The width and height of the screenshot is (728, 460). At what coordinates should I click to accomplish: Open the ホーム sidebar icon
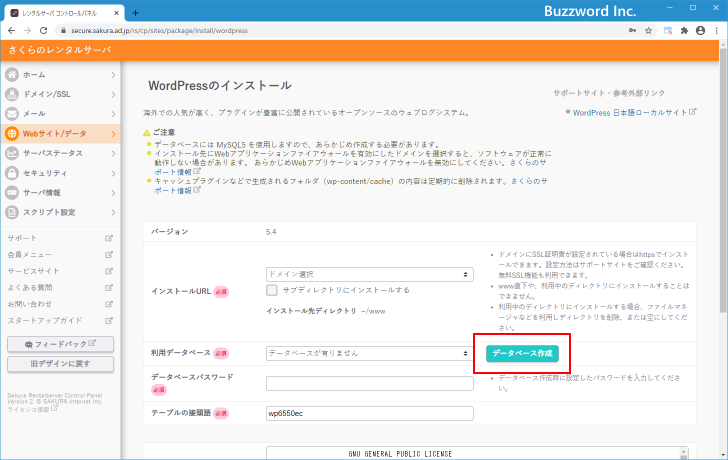(x=12, y=74)
